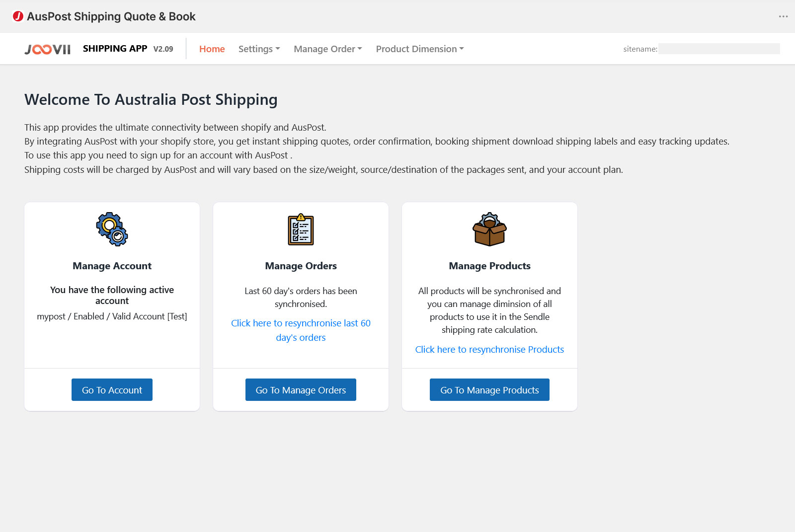Click the red AusPost app icon in title bar
795x532 pixels.
[x=18, y=16]
